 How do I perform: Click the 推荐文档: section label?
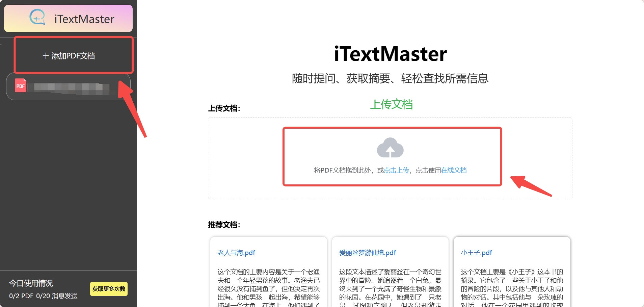(x=224, y=225)
